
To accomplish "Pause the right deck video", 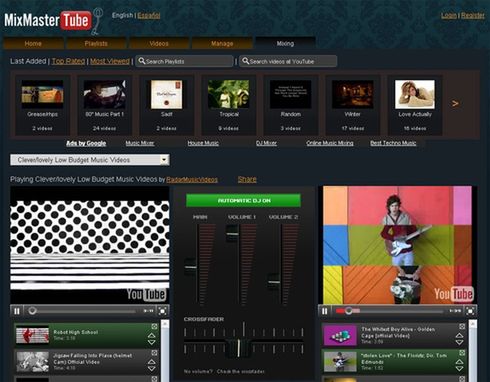I will (x=325, y=311).
